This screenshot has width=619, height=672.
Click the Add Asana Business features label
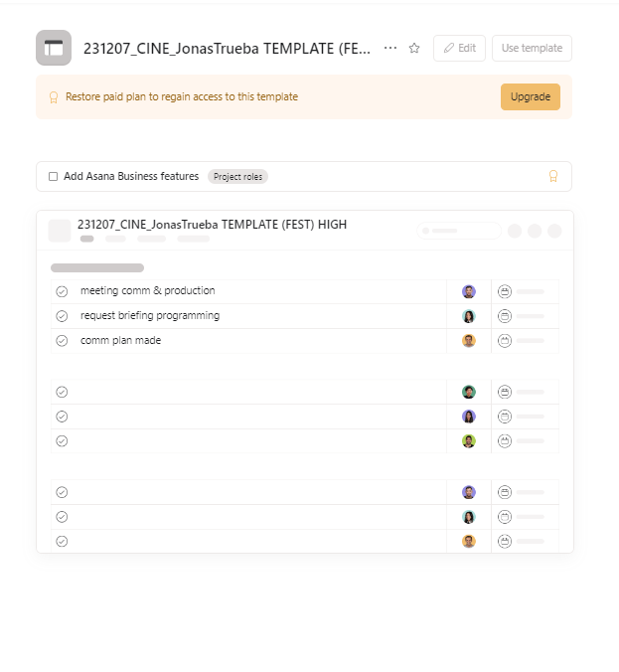point(131,176)
